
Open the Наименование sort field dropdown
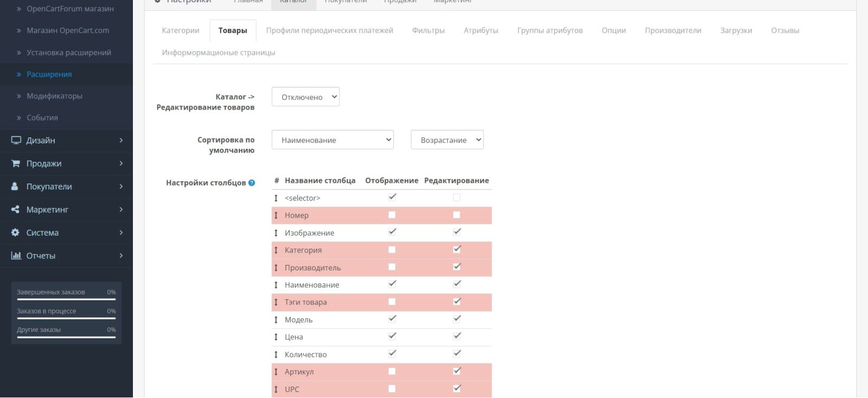[x=333, y=140]
